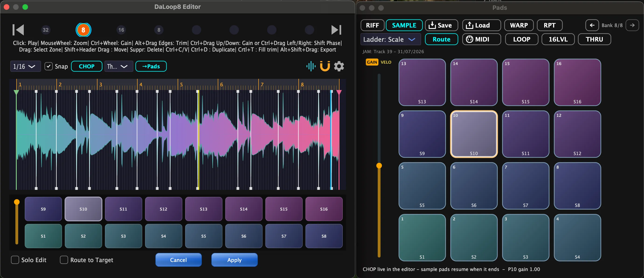
Task: Trigger slice S16 in the editor
Action: (324, 209)
